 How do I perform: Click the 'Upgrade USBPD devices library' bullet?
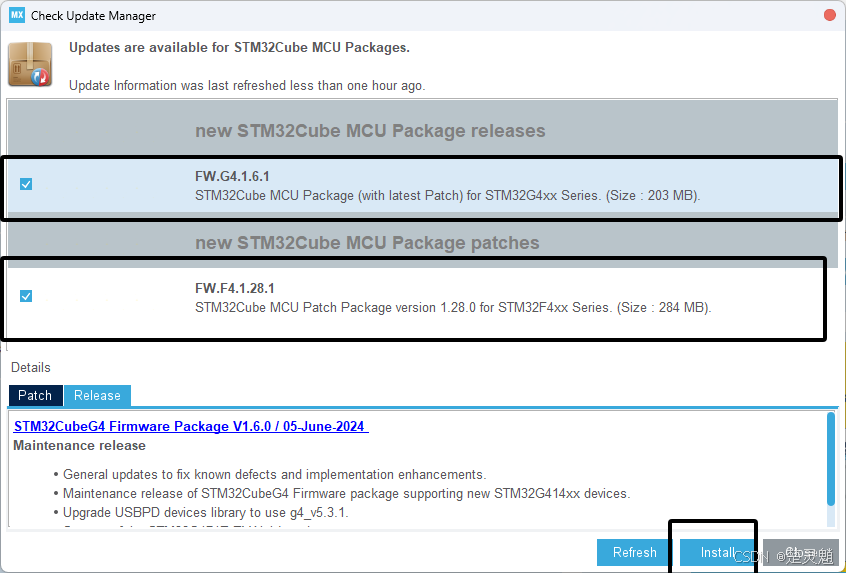pos(206,513)
